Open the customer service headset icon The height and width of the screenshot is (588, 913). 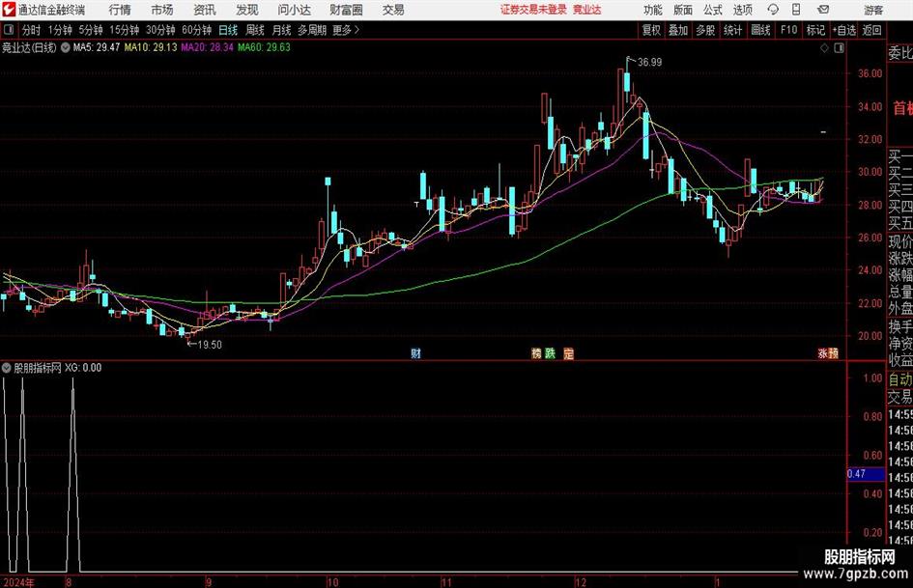pyautogui.click(x=773, y=10)
